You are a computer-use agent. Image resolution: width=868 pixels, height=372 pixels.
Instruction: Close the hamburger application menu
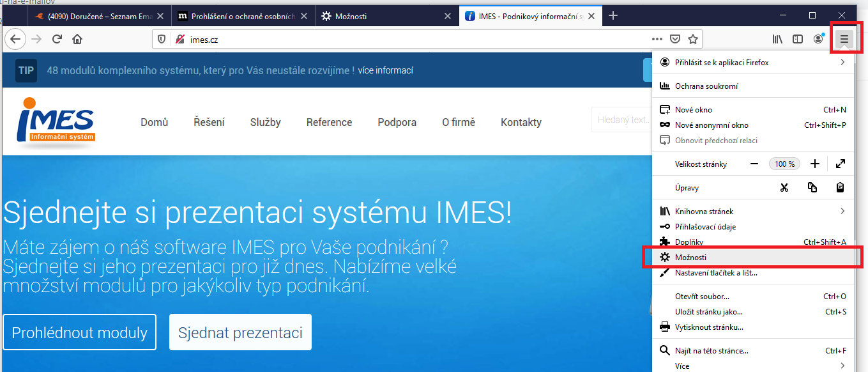tap(844, 39)
